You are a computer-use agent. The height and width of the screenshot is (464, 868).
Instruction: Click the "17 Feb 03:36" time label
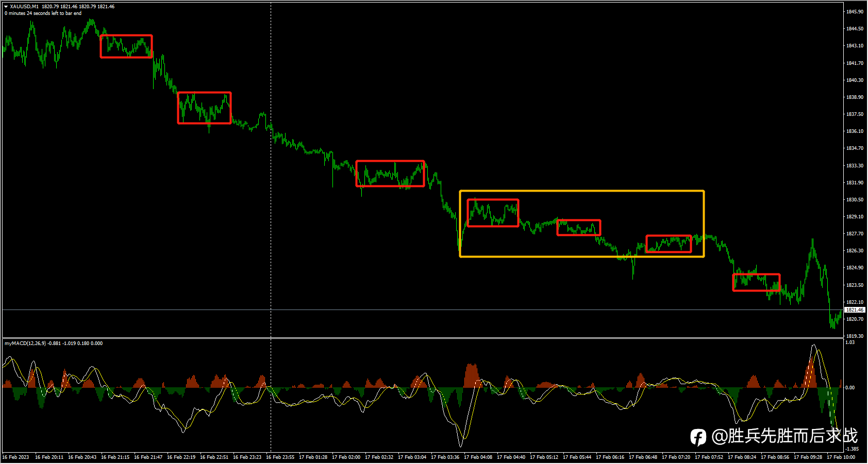(x=445, y=457)
